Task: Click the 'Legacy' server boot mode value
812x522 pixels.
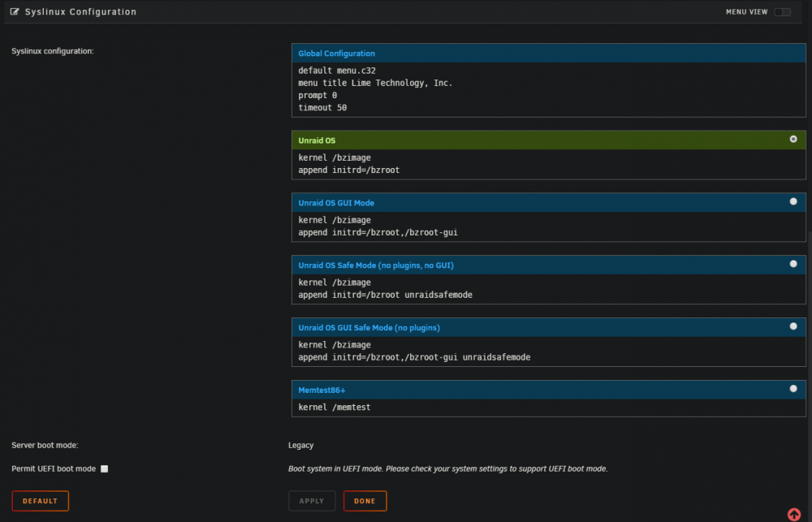Action: (x=301, y=446)
